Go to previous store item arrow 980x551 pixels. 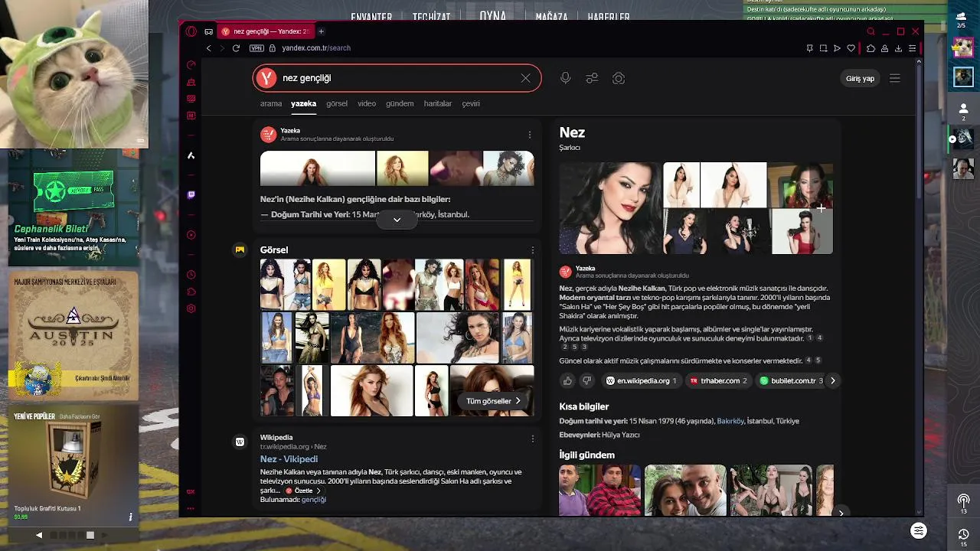[39, 535]
